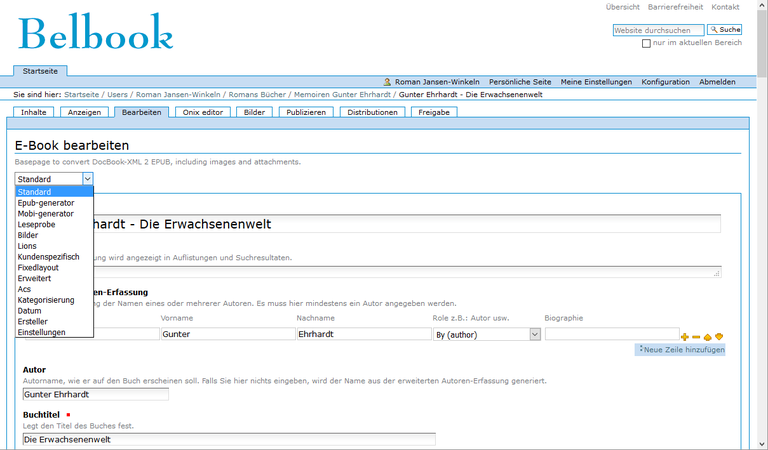
Task: Pick Kundenspezifisch from dropdown
Action: point(54,257)
